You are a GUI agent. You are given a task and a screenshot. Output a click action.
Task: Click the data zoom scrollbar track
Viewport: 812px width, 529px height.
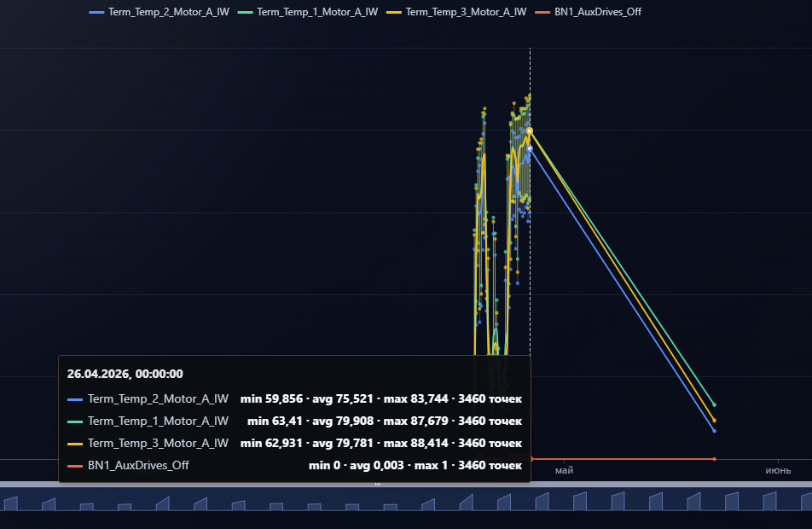406,484
